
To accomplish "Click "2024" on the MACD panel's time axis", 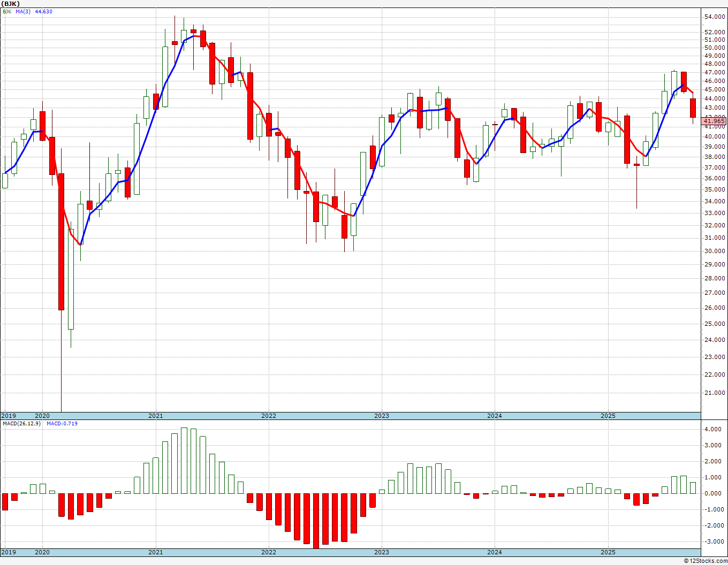I will [494, 552].
